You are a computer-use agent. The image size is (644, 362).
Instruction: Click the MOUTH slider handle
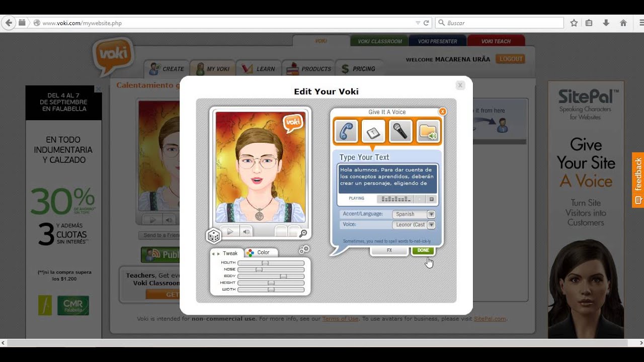pyautogui.click(x=265, y=263)
